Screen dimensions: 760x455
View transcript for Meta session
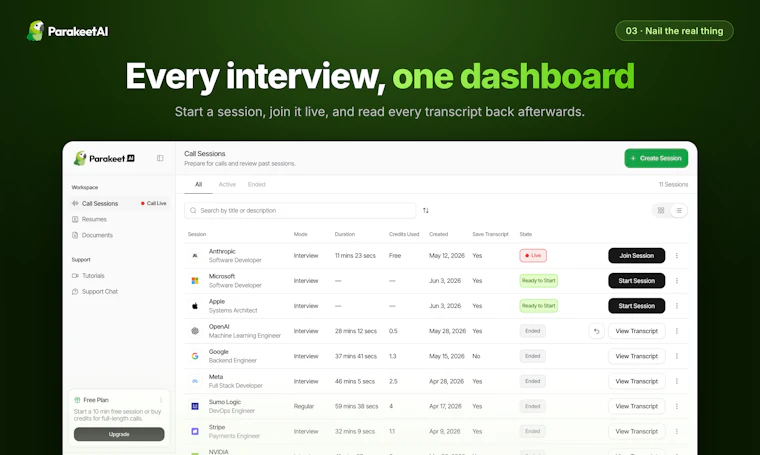pos(636,381)
